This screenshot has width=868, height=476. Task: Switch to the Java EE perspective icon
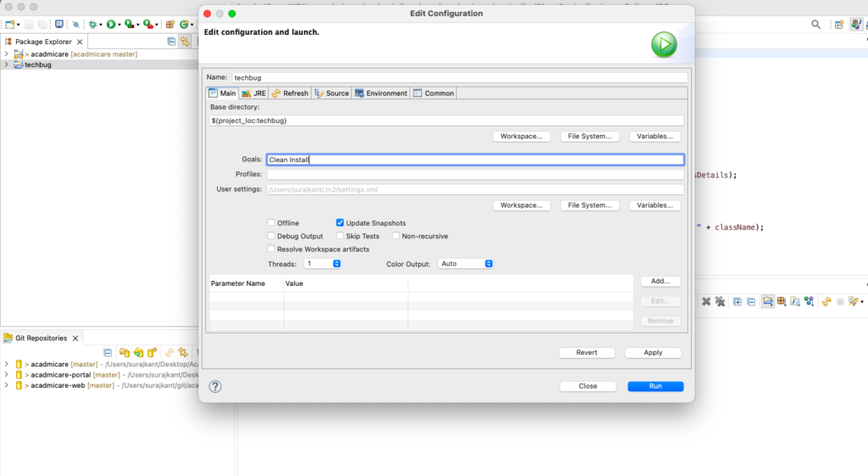pyautogui.click(x=856, y=25)
